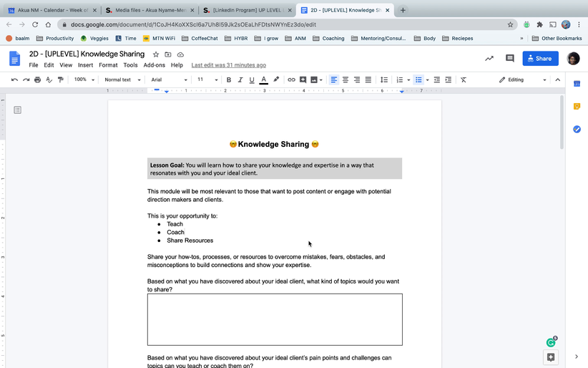Click the cloud document status icon
The width and height of the screenshot is (588, 368).
180,54
